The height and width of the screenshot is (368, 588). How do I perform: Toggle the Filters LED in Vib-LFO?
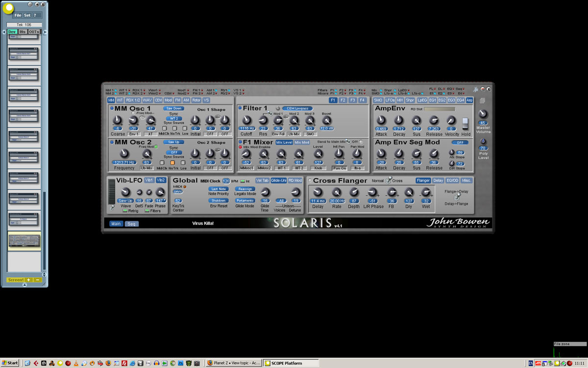click(x=147, y=211)
